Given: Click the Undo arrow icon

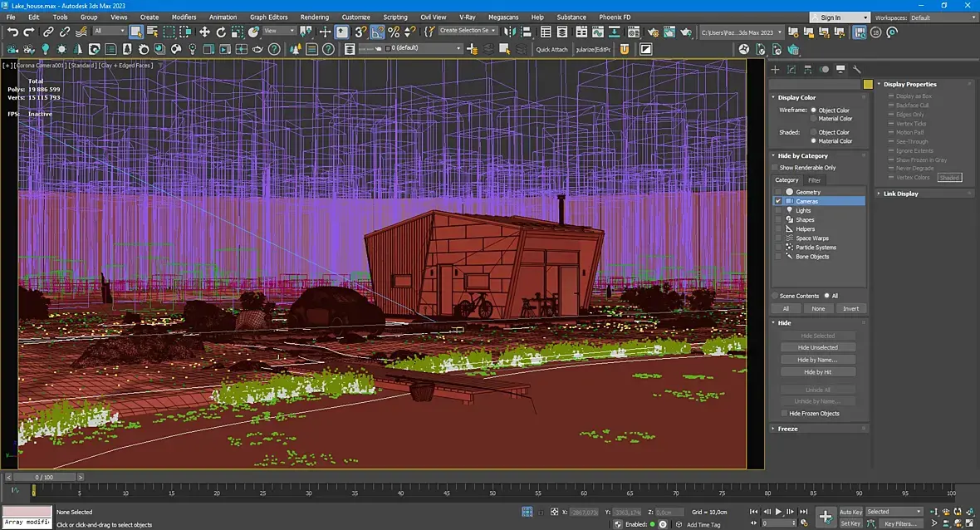Looking at the screenshot, I should tap(12, 32).
